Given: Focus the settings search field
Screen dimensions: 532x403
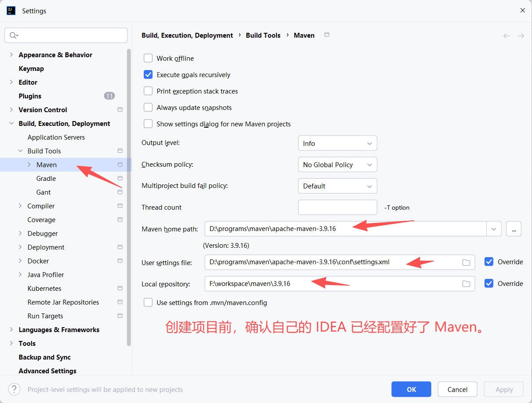Looking at the screenshot, I should click(66, 35).
